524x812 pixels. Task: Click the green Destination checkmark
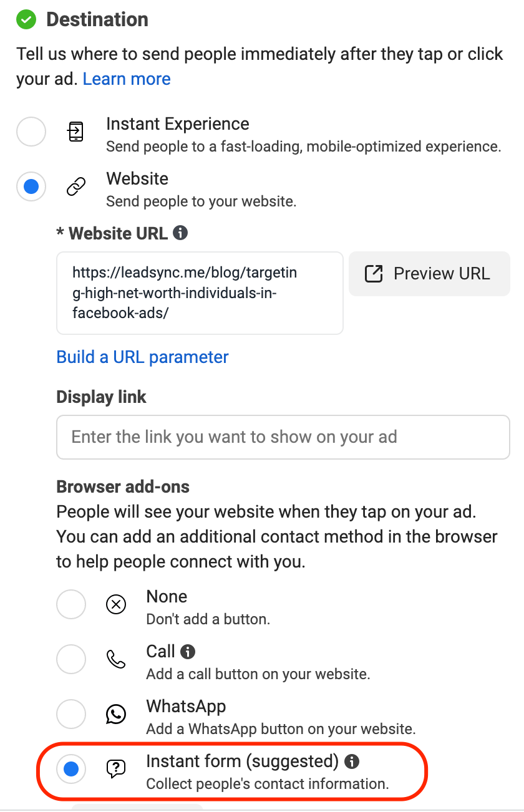26,19
